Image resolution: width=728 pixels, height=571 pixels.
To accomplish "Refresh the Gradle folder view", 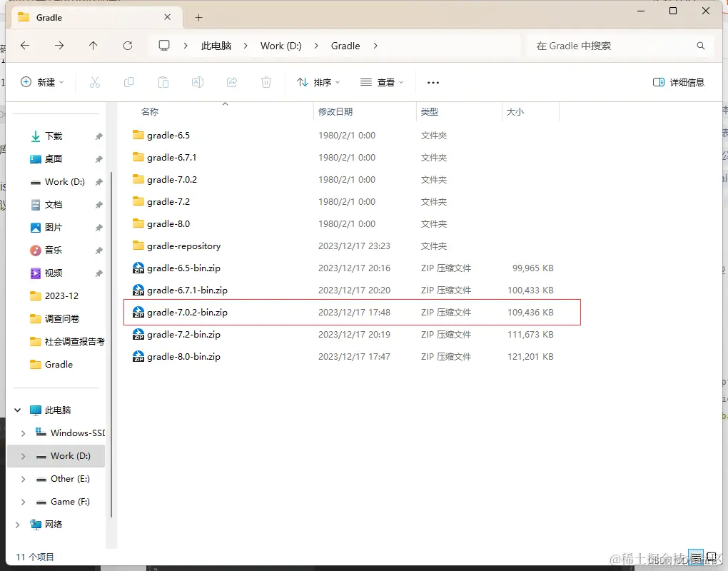I will [x=128, y=46].
